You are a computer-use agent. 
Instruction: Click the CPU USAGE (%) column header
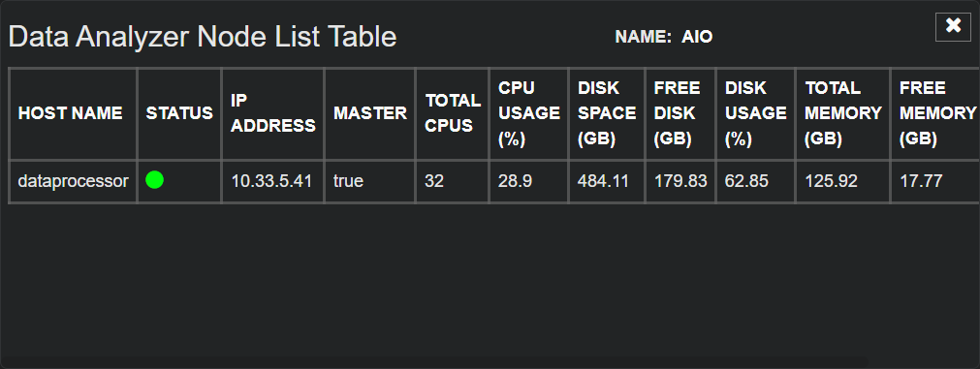pyautogui.click(x=528, y=113)
